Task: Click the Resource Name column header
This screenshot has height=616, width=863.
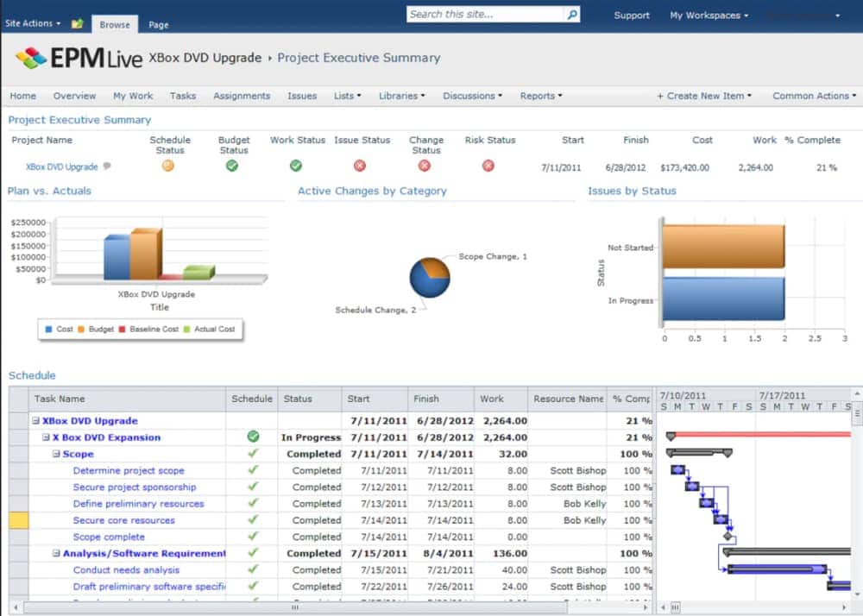Action: tap(568, 399)
